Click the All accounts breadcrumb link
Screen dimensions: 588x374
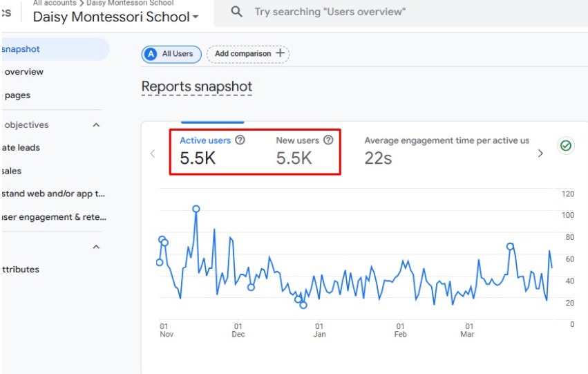[55, 3]
